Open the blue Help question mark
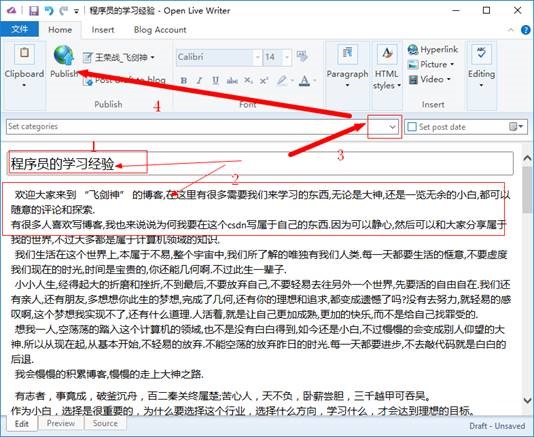Screen dimensions: 534x437 pyautogui.click(x=526, y=30)
